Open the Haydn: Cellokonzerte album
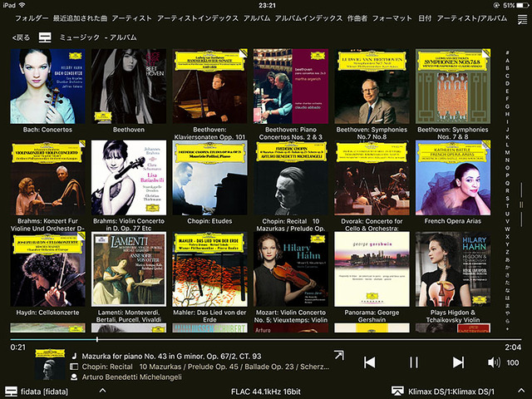 [47, 269]
